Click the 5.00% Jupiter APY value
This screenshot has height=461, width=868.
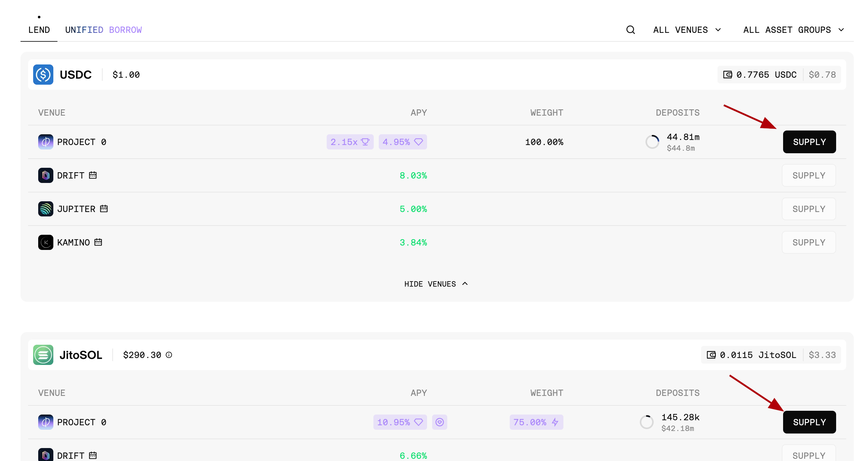coord(413,209)
